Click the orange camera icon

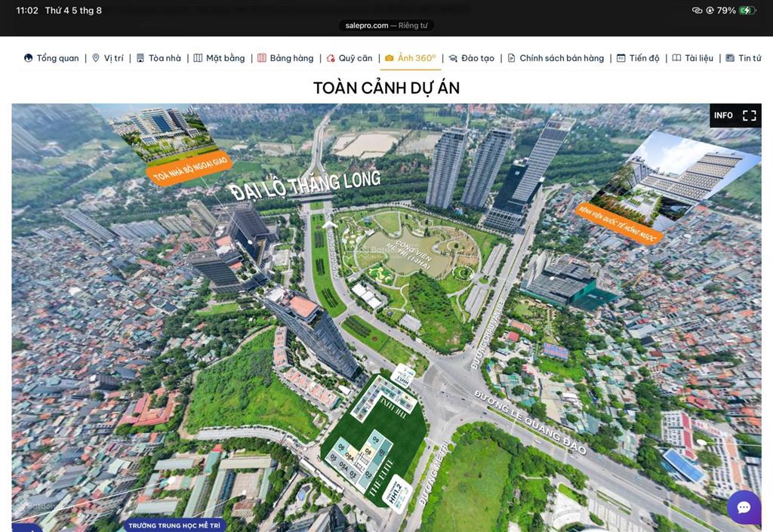click(390, 58)
